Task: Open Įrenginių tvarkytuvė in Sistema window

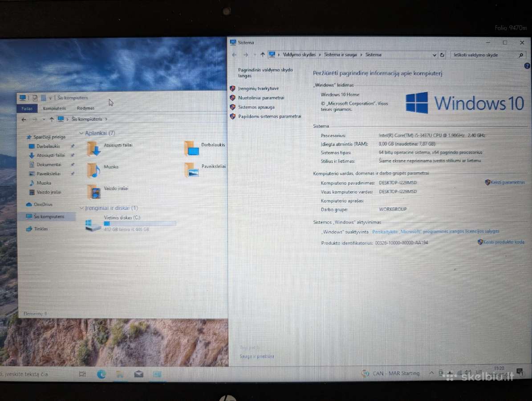Action: 258,88
